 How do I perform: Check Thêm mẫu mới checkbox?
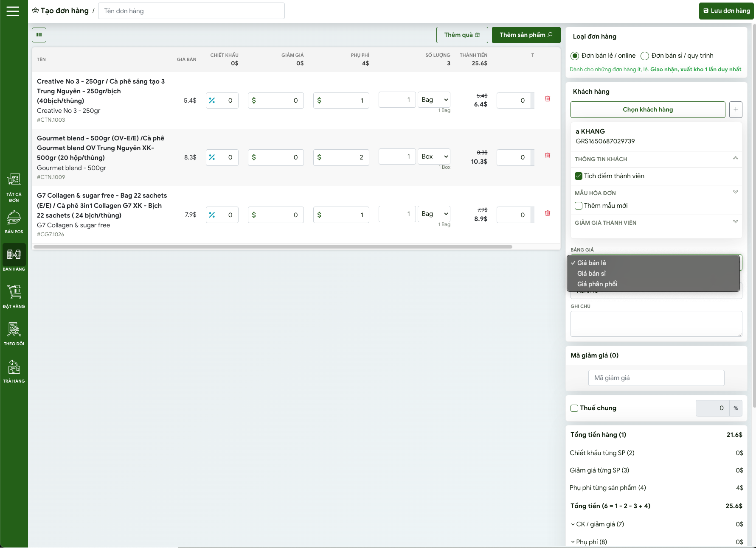pos(579,206)
